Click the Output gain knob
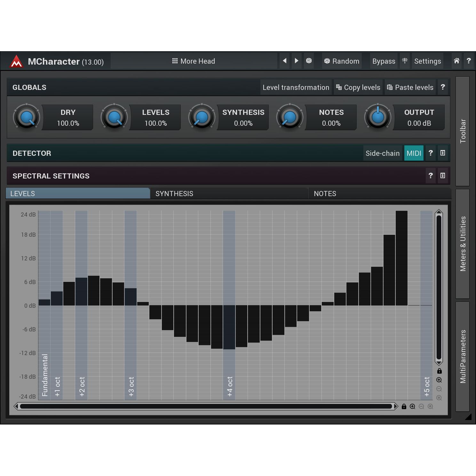Screen dimensions: 476x476 coord(378,117)
